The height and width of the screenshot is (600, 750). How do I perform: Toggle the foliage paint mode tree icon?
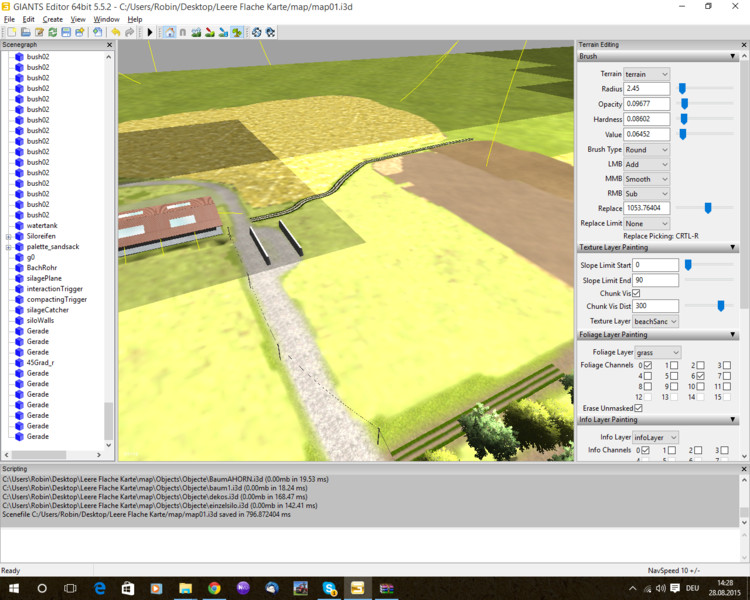tap(237, 32)
